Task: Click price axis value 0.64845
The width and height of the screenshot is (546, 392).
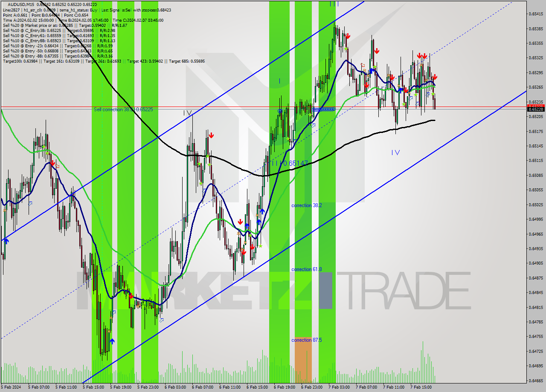Action: [x=536, y=292]
